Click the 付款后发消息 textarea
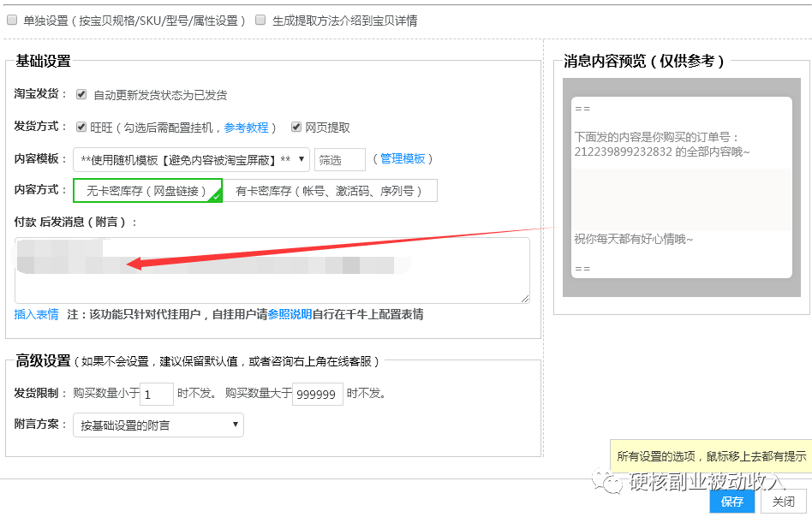 click(272, 270)
